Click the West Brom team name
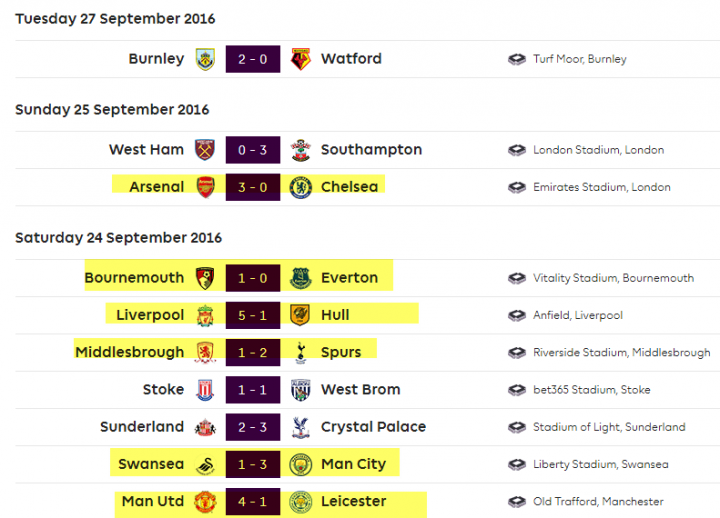This screenshot has width=720, height=518. (x=360, y=389)
